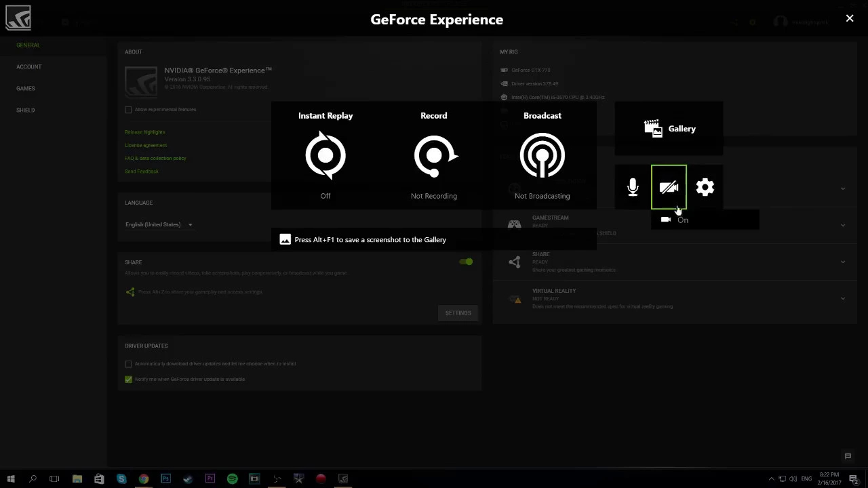Click the NVIDIA logo at top left
Screen dimensions: 868x488
[18, 18]
